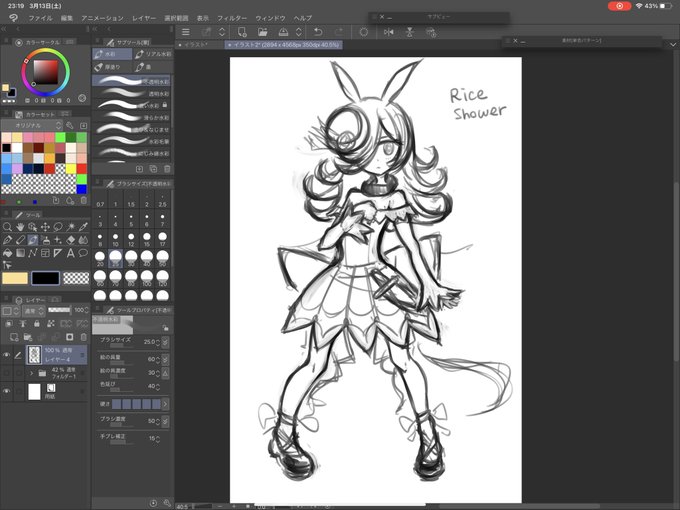Select the Gradient tool
The width and height of the screenshot is (680, 510).
point(20,253)
